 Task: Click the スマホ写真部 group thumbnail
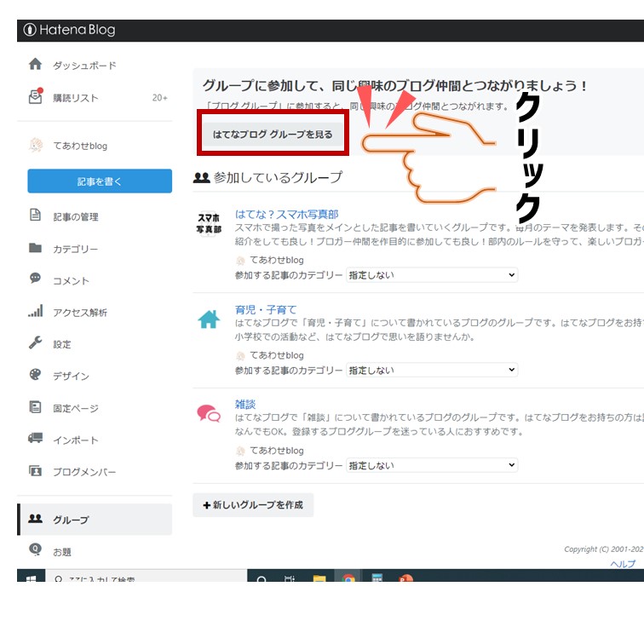tap(209, 223)
